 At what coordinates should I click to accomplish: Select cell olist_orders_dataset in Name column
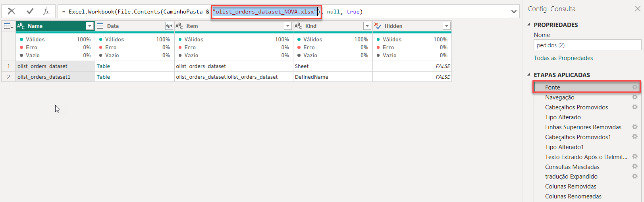click(55, 66)
